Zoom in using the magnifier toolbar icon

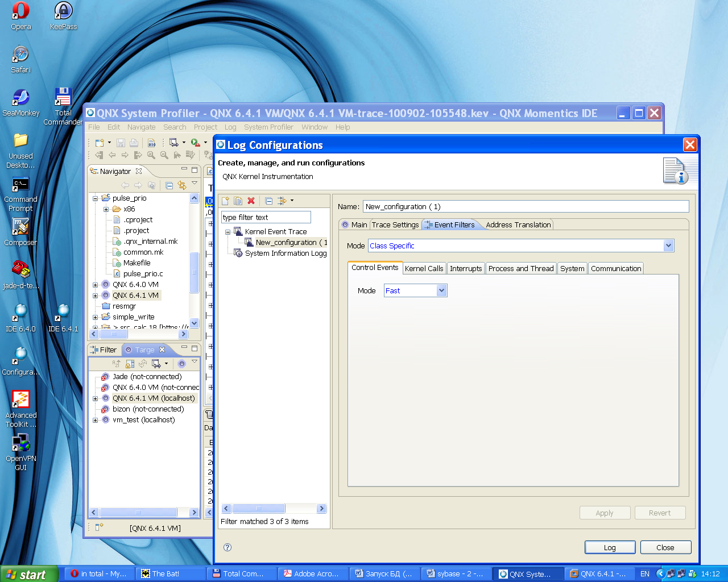[x=151, y=155]
